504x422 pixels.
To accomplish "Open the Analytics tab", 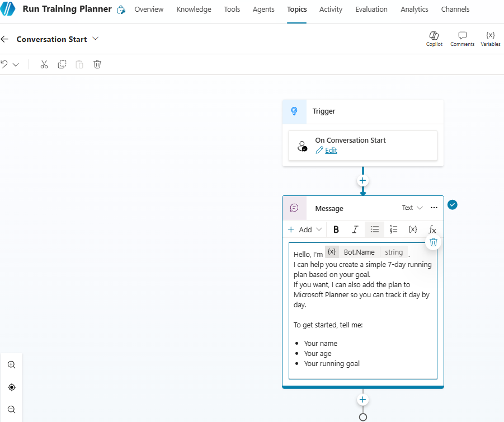I will point(414,10).
